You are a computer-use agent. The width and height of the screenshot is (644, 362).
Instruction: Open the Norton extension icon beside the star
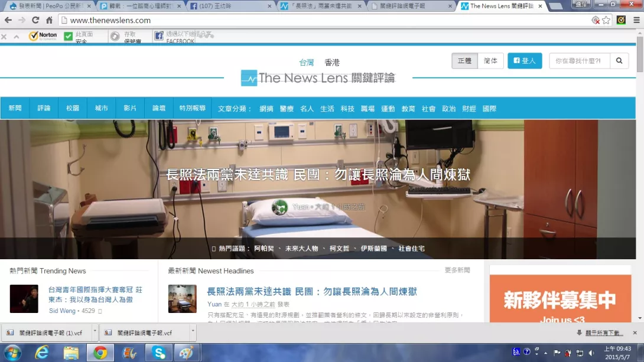pyautogui.click(x=621, y=20)
